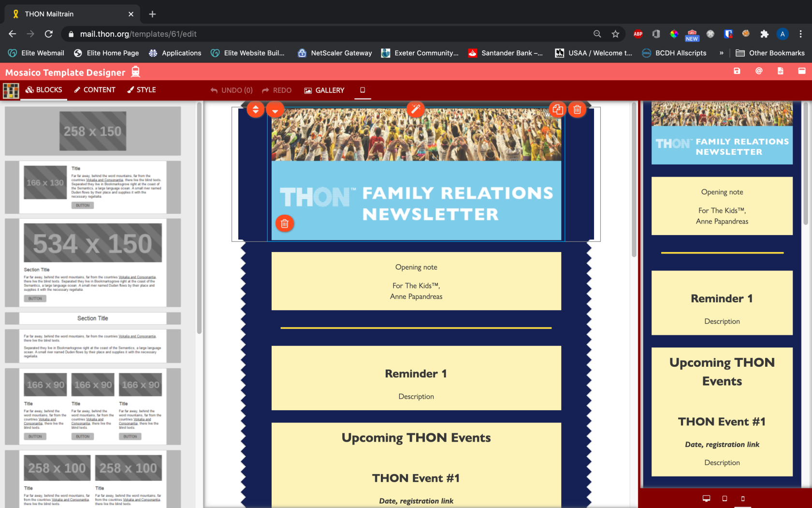This screenshot has height=508, width=812.
Task: Switch preview to mobile phone view
Action: tap(743, 498)
